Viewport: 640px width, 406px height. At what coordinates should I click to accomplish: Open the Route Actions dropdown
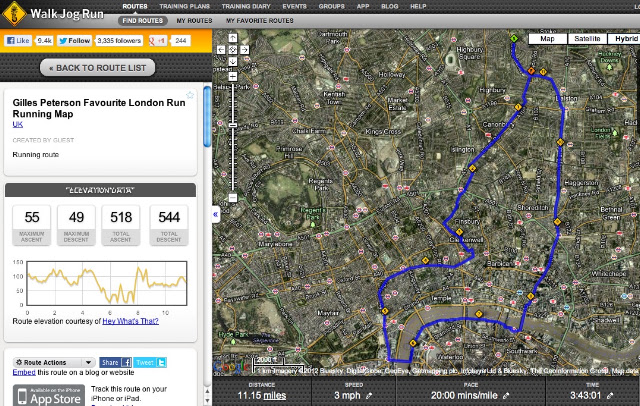pyautogui.click(x=54, y=362)
